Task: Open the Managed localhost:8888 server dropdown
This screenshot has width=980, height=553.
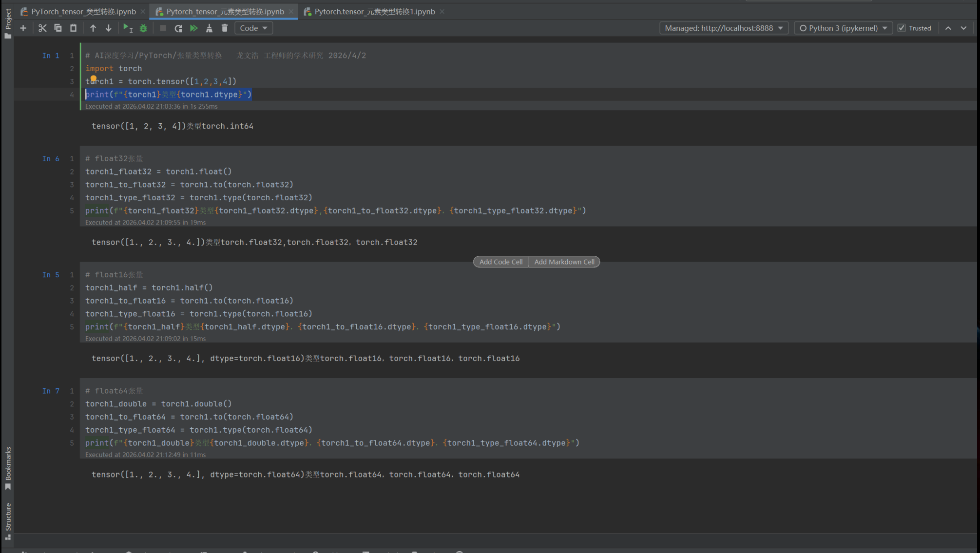Action: [724, 28]
